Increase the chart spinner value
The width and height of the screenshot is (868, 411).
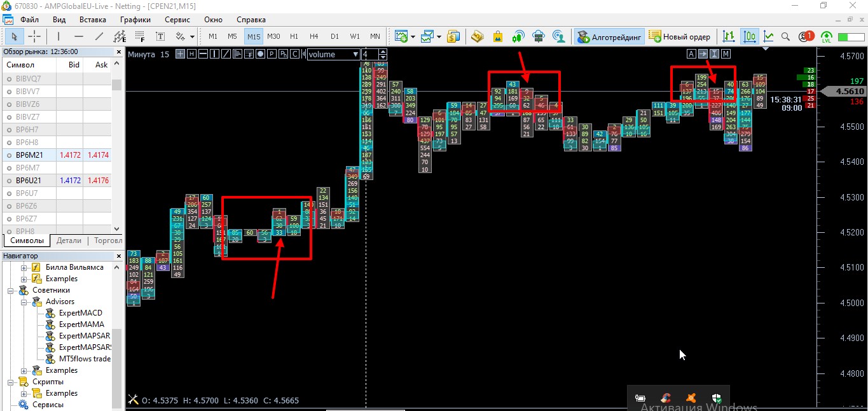pos(382,52)
